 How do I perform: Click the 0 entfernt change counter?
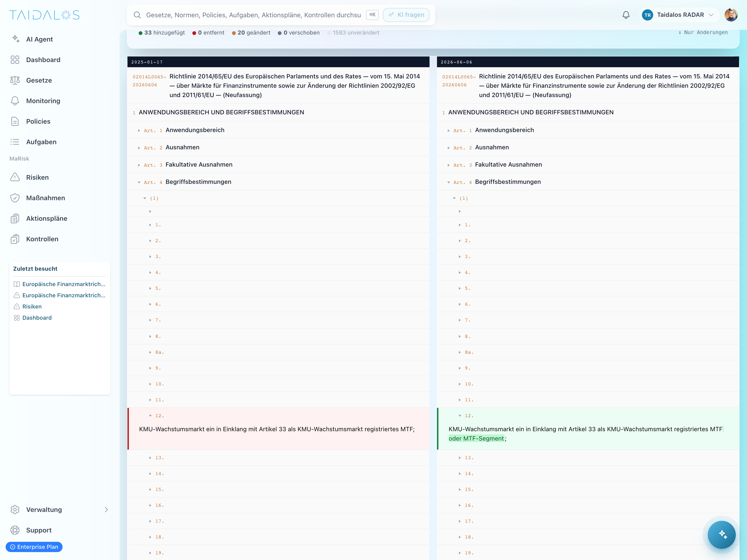click(x=208, y=33)
